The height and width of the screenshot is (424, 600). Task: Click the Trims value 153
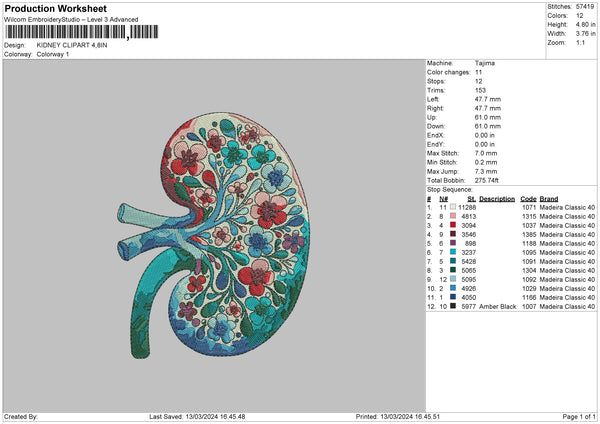coord(480,90)
